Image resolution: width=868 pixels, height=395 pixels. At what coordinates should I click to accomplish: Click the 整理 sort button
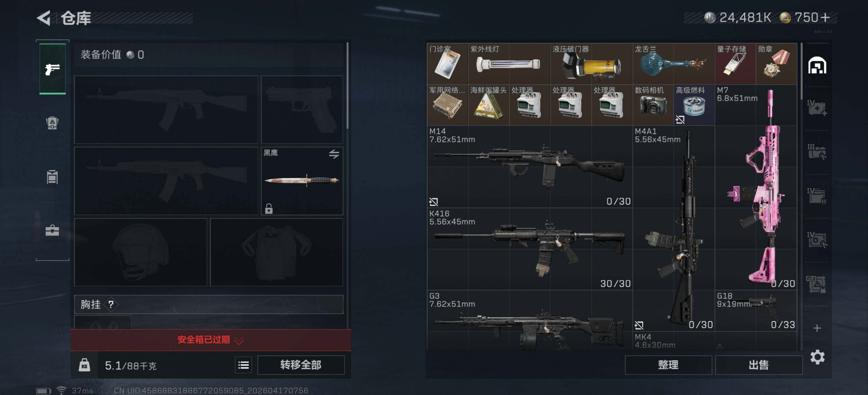668,365
